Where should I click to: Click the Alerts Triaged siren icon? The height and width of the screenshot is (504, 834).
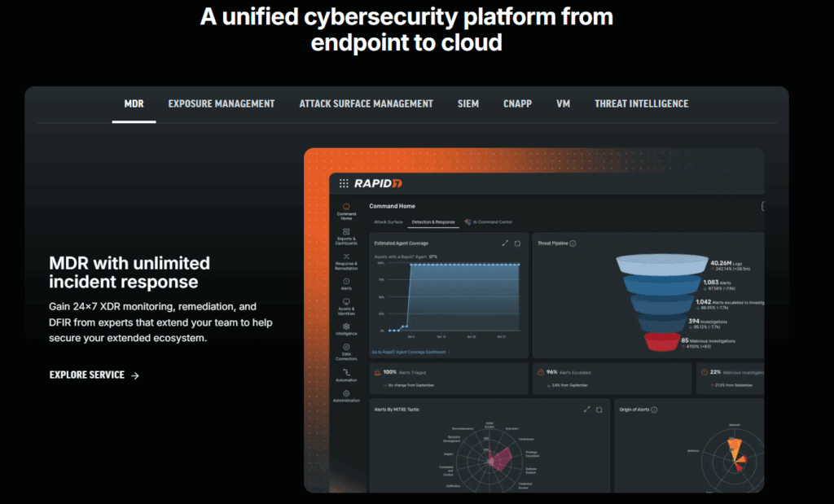pos(378,372)
